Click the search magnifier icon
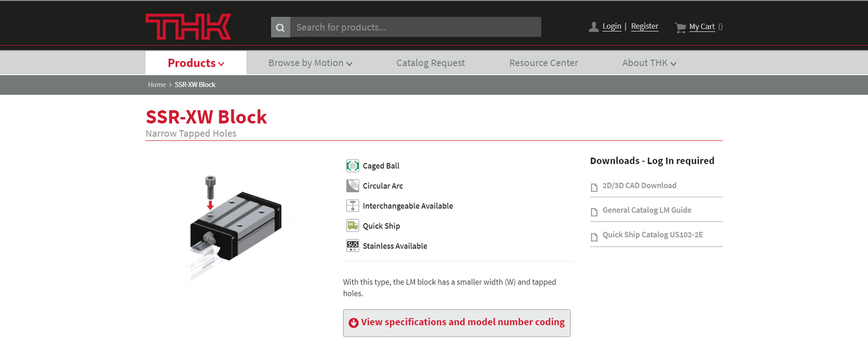Screen dimensions: 868x343 280,27
